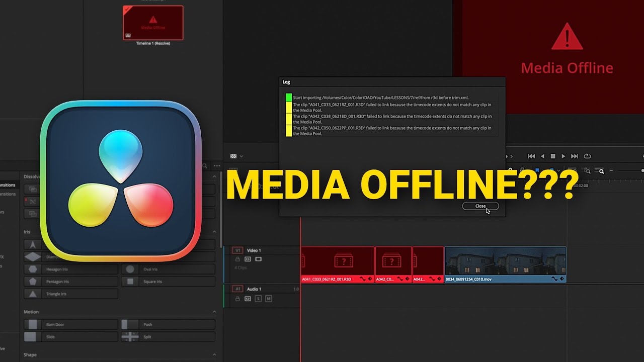This screenshot has width=644, height=362.
Task: Click the Audio 1 track name
Action: (x=254, y=289)
